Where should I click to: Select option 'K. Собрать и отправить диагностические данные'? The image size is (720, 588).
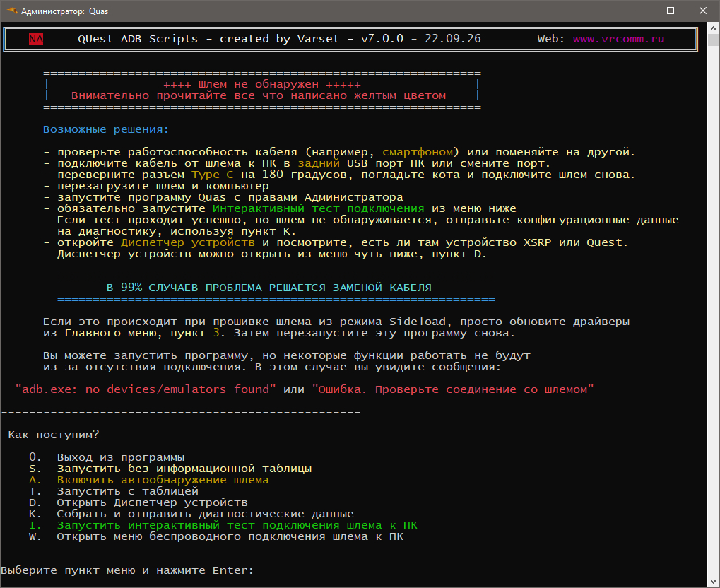(191, 514)
